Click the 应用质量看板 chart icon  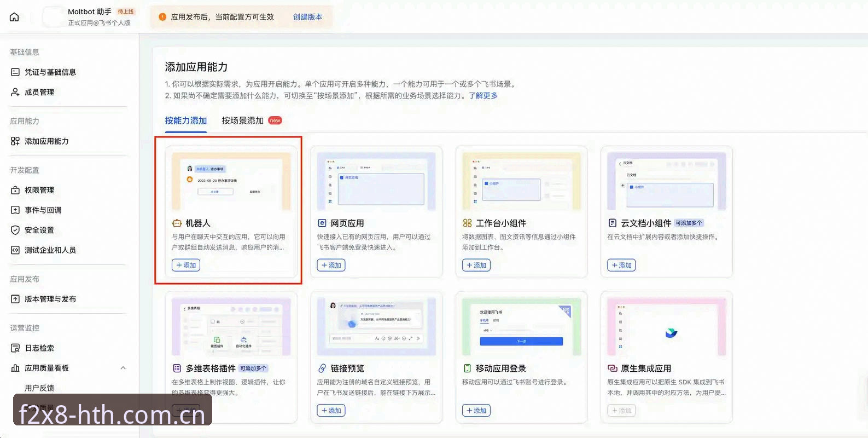(15, 368)
